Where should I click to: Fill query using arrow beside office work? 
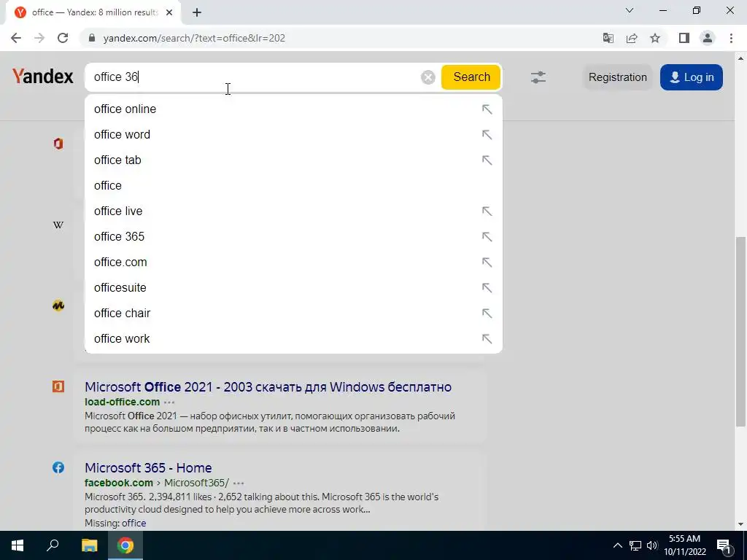(487, 338)
